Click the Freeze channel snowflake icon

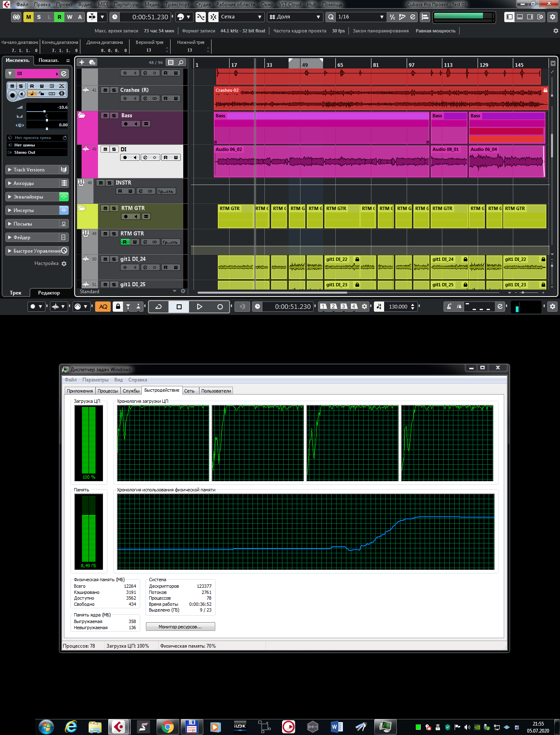(x=62, y=94)
